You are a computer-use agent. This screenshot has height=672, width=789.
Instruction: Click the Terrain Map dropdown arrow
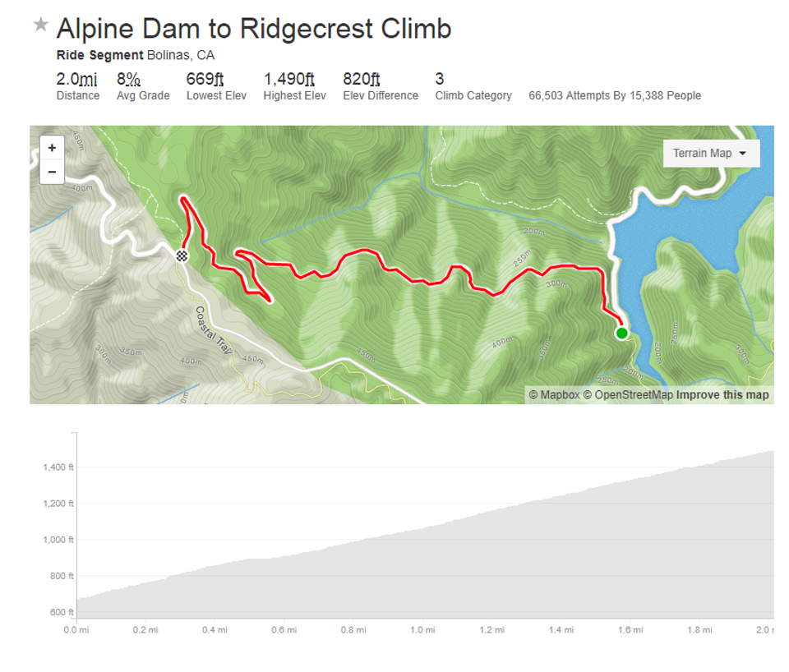point(743,154)
